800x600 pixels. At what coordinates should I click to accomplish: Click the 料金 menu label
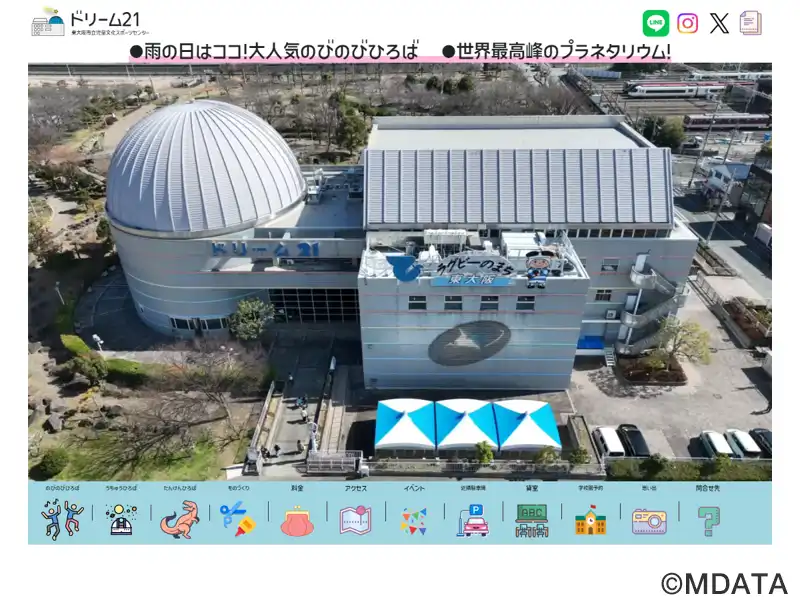pos(297,489)
